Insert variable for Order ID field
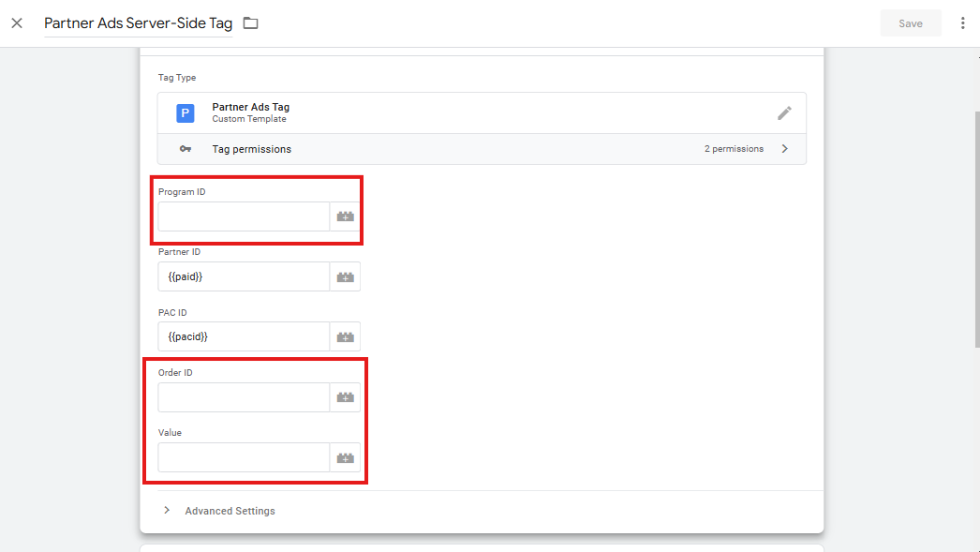Image resolution: width=980 pixels, height=552 pixels. click(345, 397)
